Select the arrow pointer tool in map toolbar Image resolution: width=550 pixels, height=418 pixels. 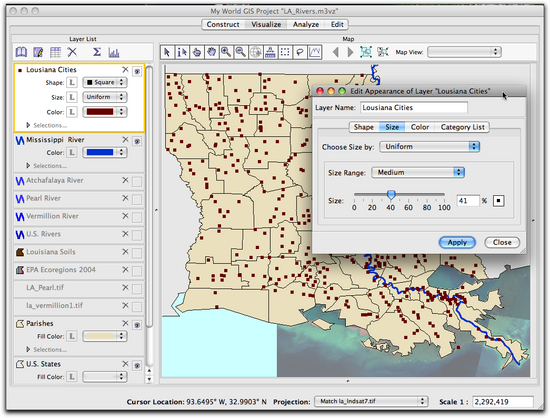pyautogui.click(x=167, y=52)
